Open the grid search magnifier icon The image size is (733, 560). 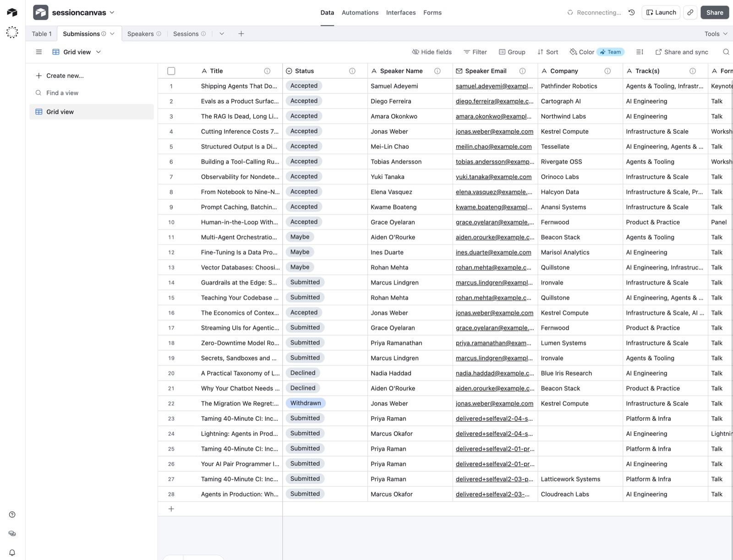point(726,52)
